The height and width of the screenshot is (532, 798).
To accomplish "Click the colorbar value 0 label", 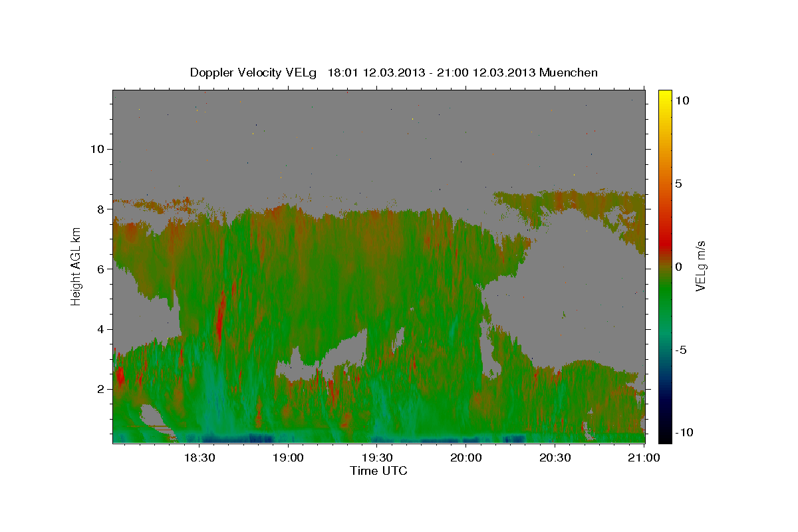I will [x=679, y=266].
